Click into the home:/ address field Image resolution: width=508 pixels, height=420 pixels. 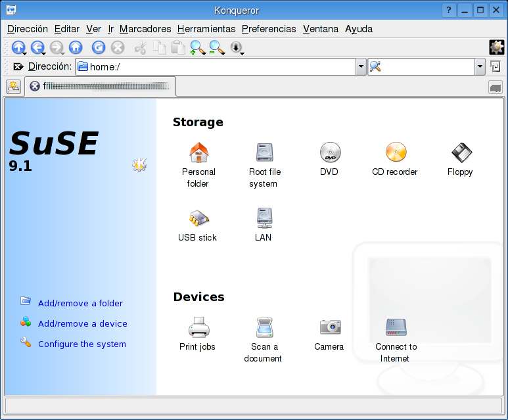click(216, 67)
